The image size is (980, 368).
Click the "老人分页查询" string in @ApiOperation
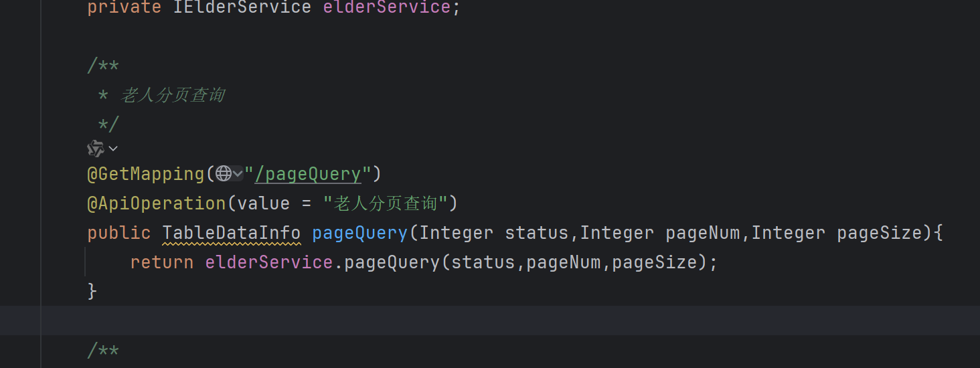tap(385, 203)
